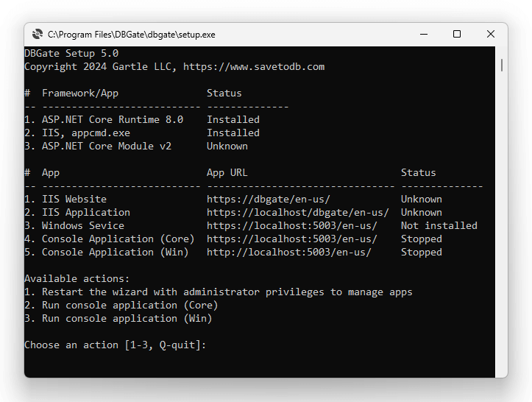Click Stopped status of Console Application (Win)

click(x=422, y=253)
